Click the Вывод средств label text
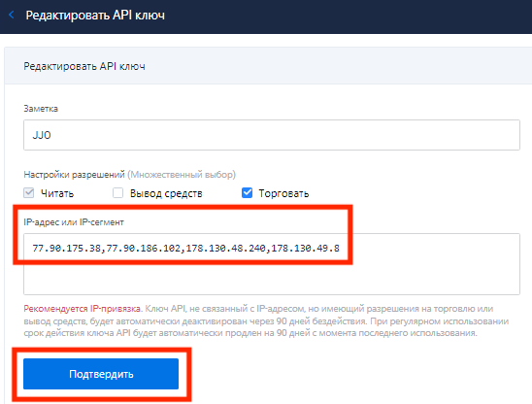Viewport: 532px width, 404px height. pos(166,193)
